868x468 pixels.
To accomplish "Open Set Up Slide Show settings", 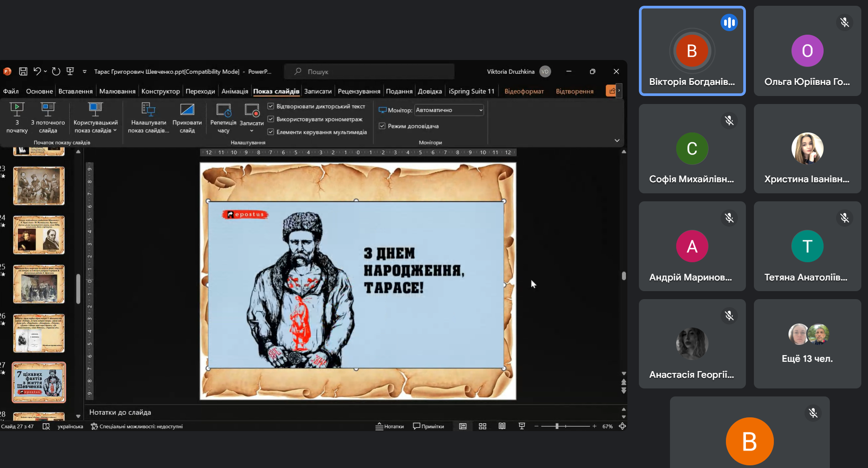I will click(149, 118).
